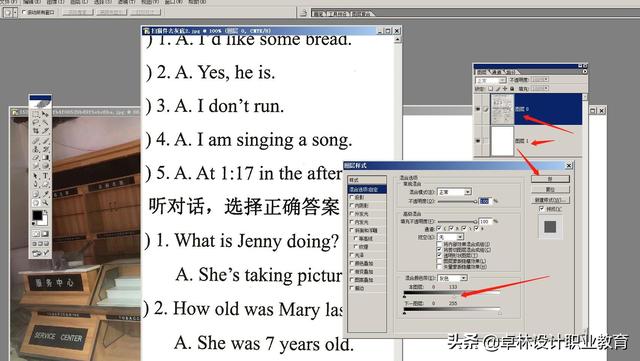This screenshot has width=640, height=361.
Task: Enable the Stroke (描边) style checkbox
Action: 351,288
